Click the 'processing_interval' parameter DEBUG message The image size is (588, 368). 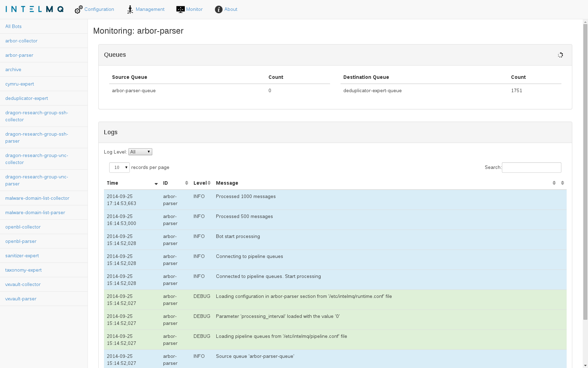278,316
